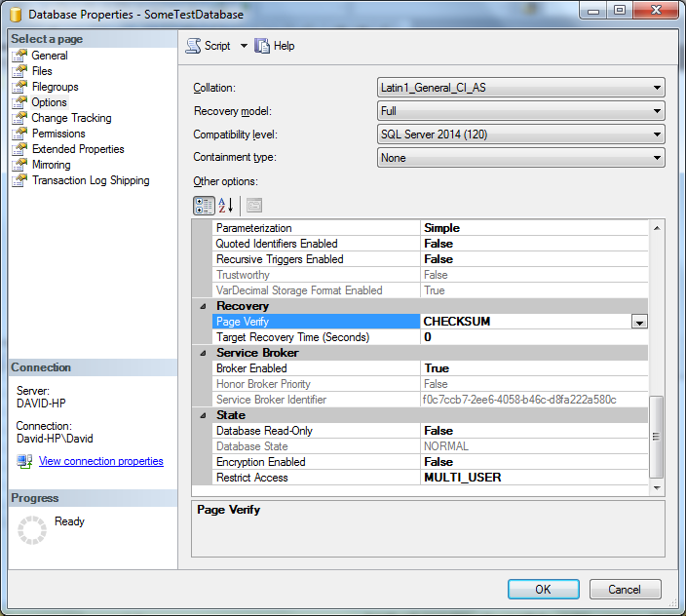This screenshot has height=616, width=686.
Task: Click OK to apply changes
Action: click(x=544, y=590)
